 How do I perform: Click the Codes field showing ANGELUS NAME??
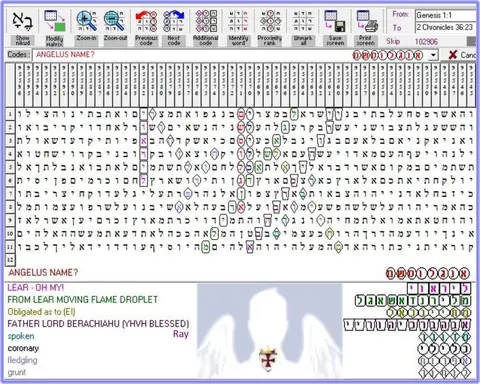pos(230,55)
